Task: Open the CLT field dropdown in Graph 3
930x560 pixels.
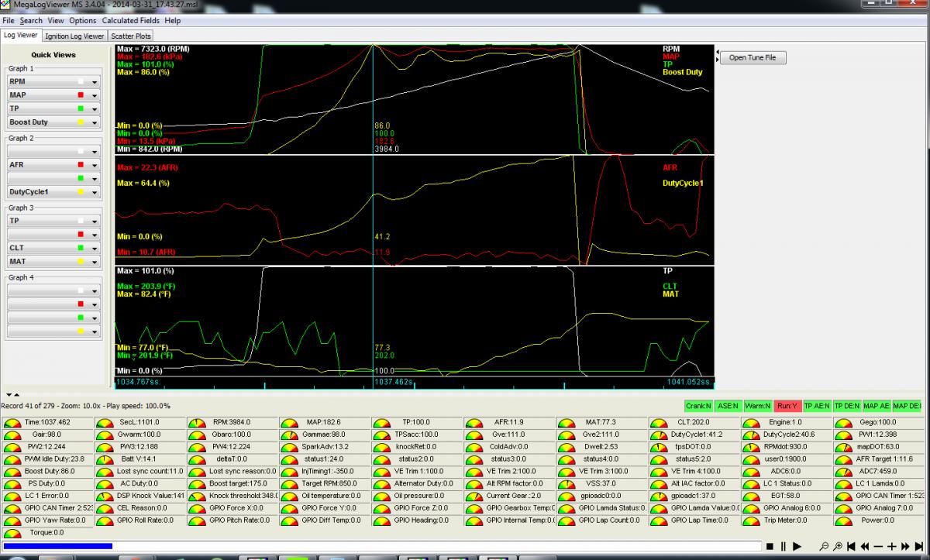Action: pyautogui.click(x=95, y=248)
